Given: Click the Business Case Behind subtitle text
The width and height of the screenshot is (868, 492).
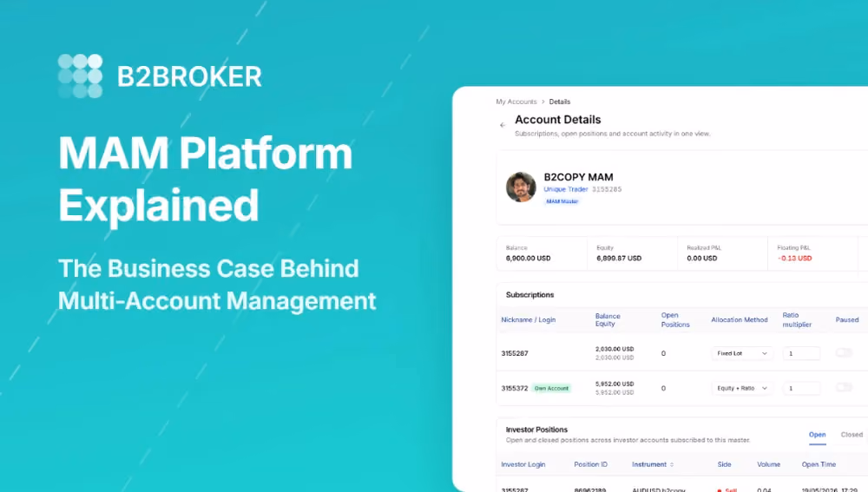Looking at the screenshot, I should point(216,285).
